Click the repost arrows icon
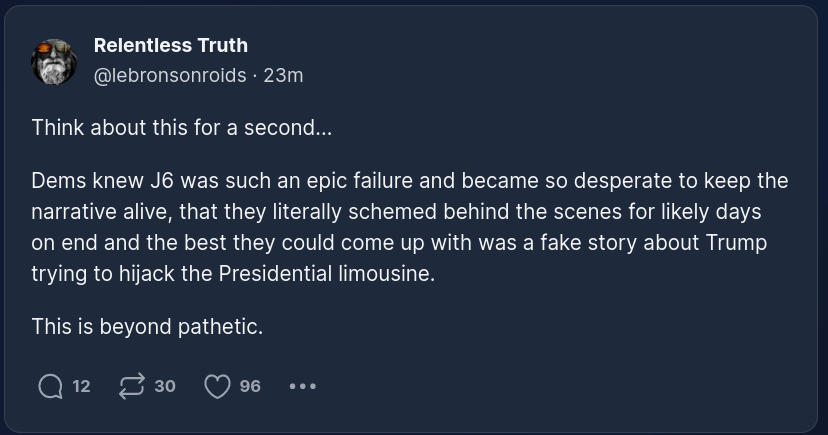The image size is (828, 435). pyautogui.click(x=130, y=386)
